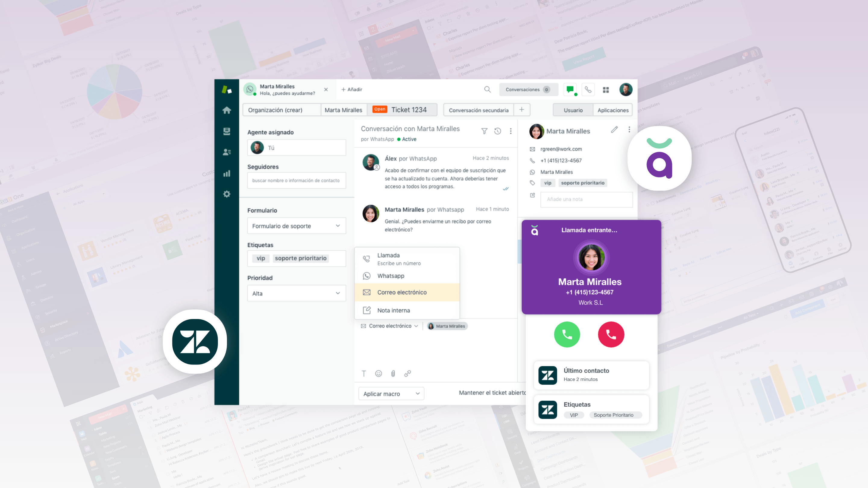This screenshot has height=488, width=868.
Task: Click the vip tag in Etiquetas field
Action: [x=260, y=258]
